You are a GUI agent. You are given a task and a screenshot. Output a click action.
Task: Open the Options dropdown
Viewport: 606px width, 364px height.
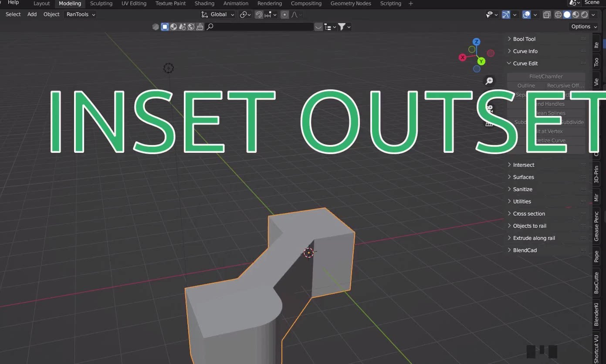[x=584, y=27]
